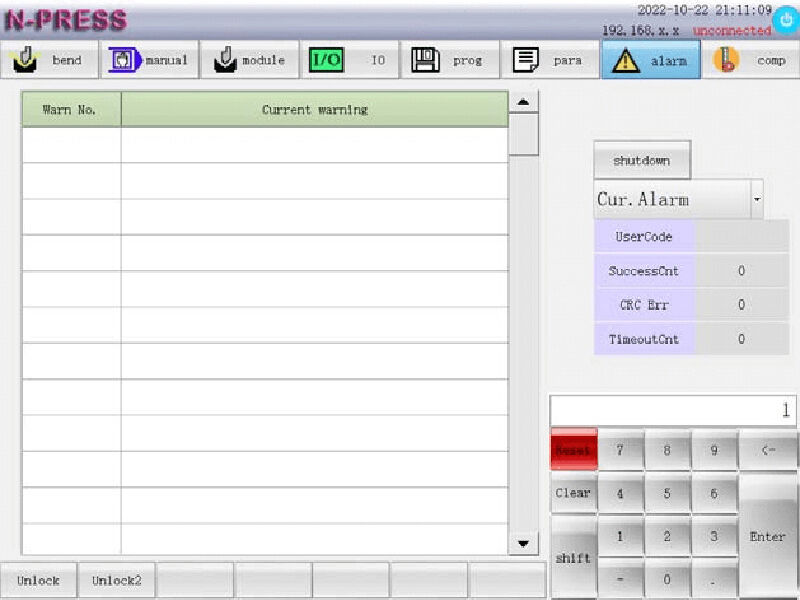Click the Unlock button
The width and height of the screenshot is (800, 600).
[x=38, y=580]
